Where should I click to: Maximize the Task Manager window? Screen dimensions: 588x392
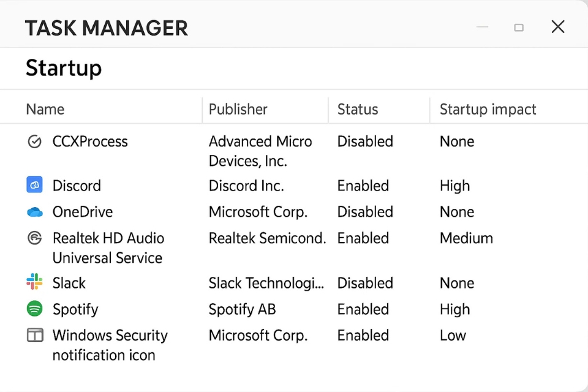(519, 27)
